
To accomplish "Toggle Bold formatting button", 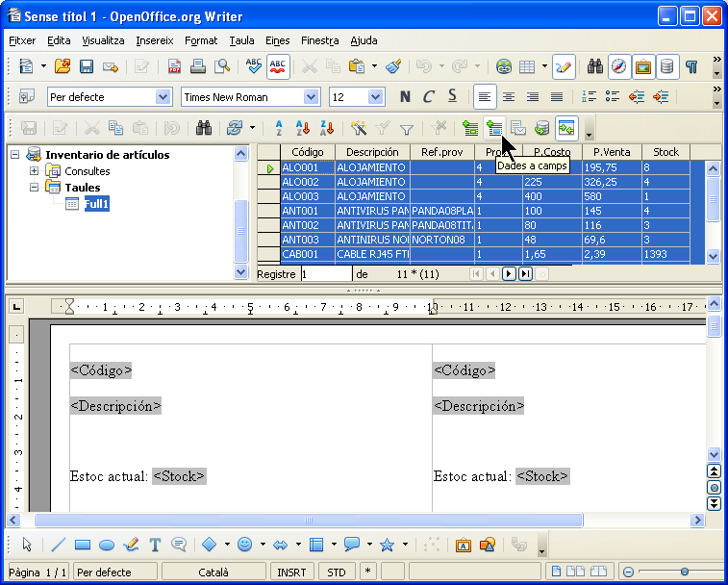I will [x=405, y=97].
